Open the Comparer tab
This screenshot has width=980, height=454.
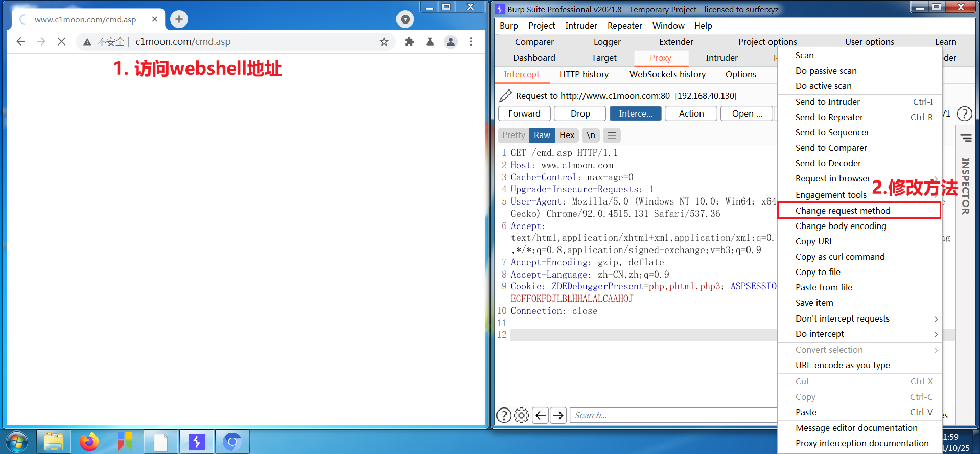coord(534,42)
